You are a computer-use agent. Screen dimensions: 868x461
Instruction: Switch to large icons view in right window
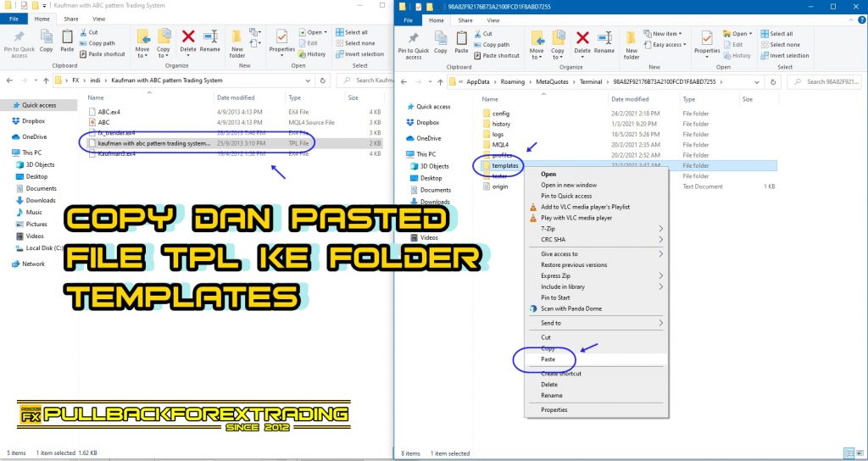click(860, 453)
